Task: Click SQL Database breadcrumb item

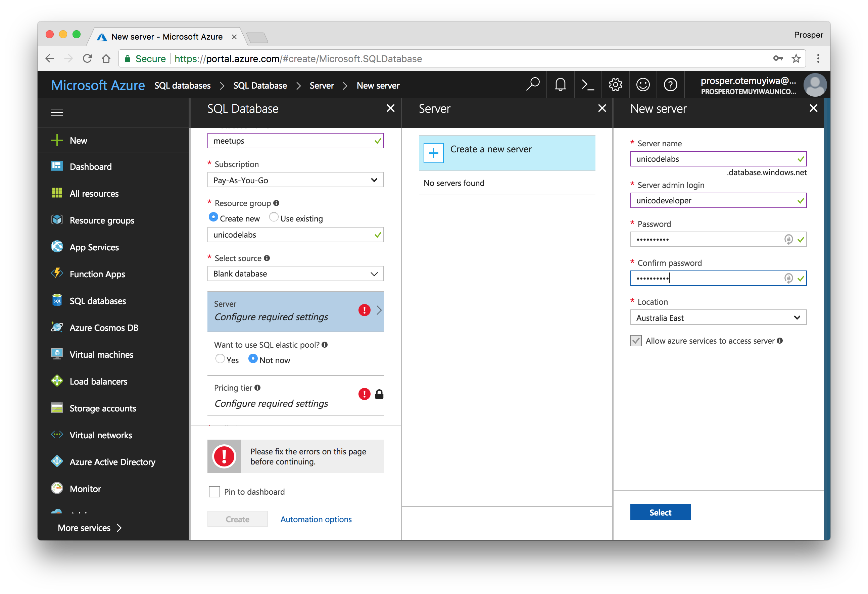Action: coord(260,86)
